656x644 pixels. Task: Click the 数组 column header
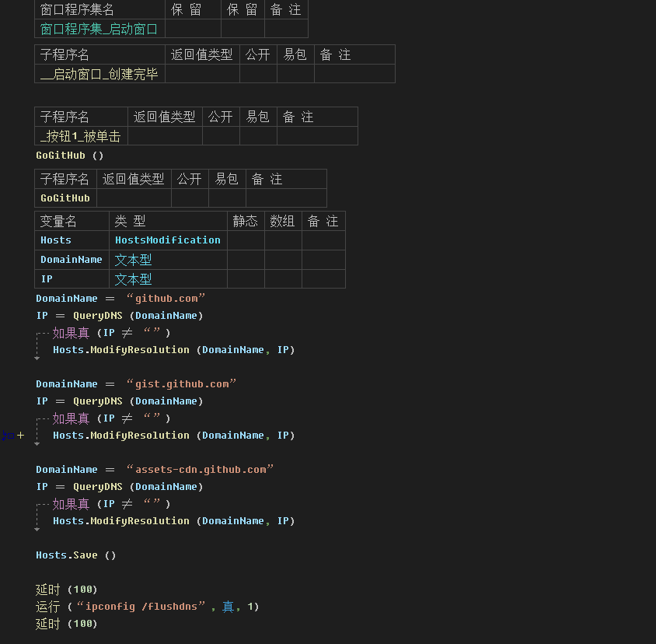[x=283, y=221]
